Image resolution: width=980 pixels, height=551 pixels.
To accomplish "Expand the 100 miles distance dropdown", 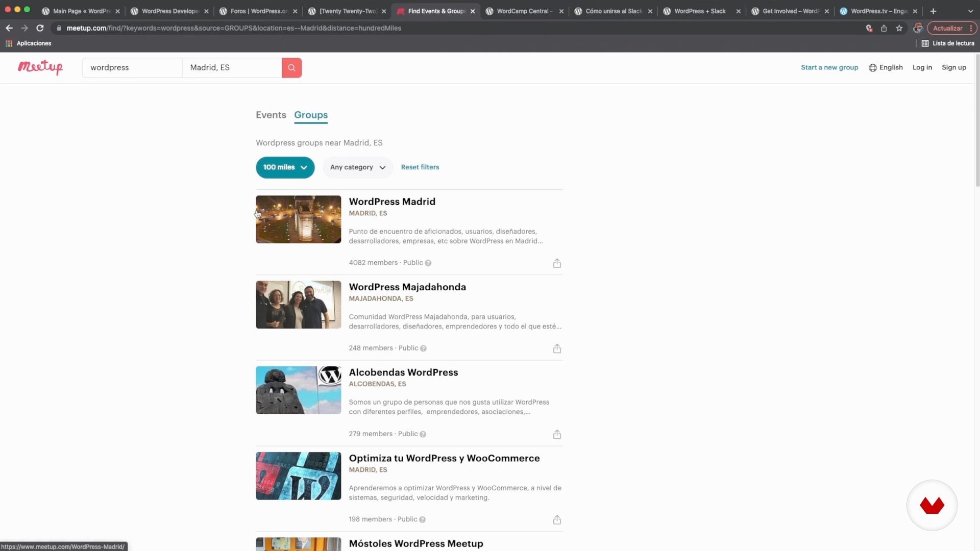I will click(285, 167).
